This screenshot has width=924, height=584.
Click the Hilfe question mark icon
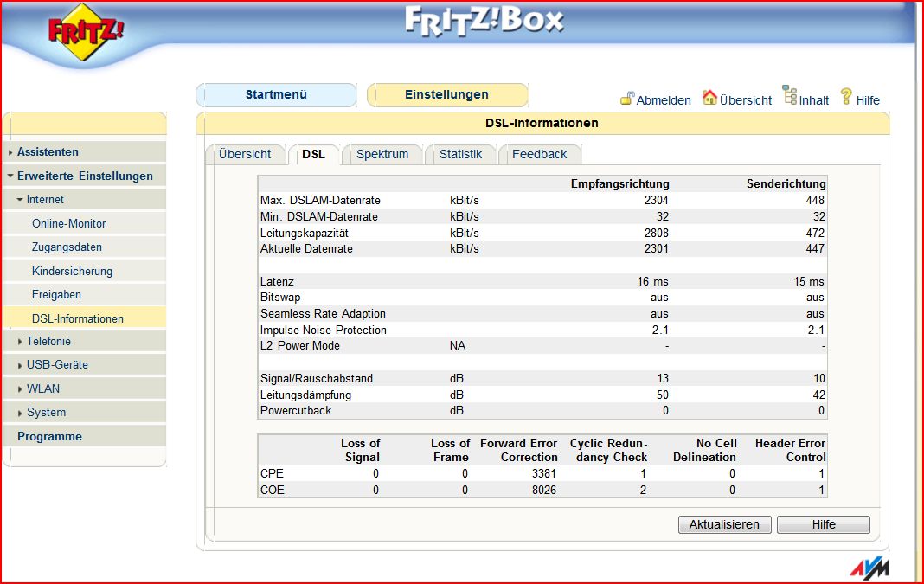[846, 97]
